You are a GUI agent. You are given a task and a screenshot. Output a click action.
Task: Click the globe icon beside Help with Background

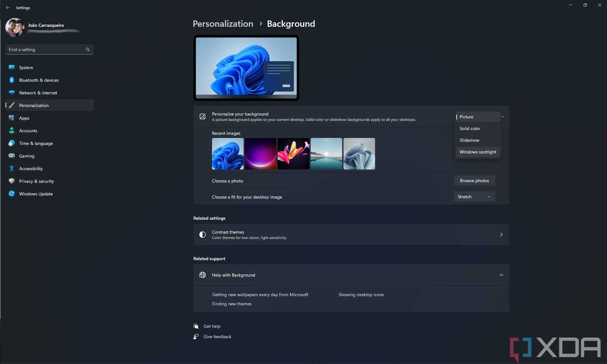(x=202, y=275)
